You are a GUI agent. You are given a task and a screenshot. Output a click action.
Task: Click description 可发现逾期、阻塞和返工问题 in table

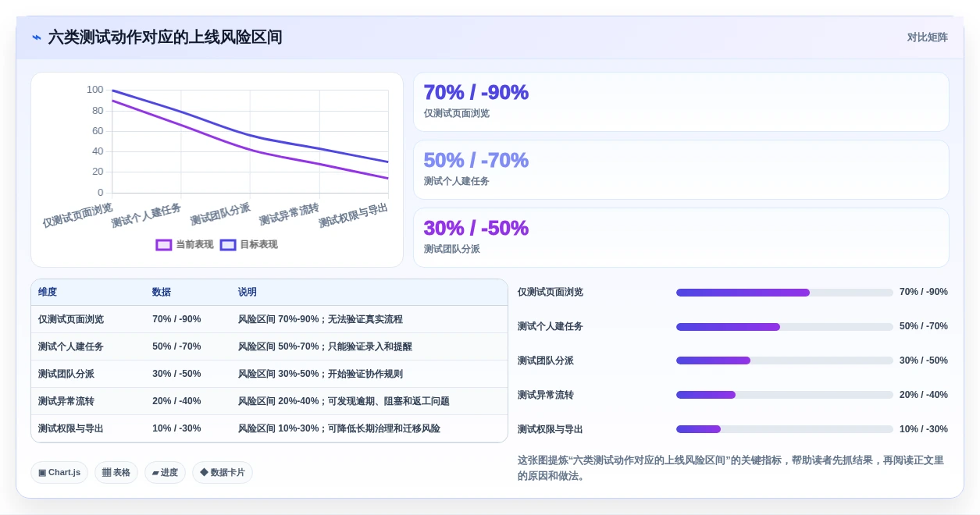389,402
